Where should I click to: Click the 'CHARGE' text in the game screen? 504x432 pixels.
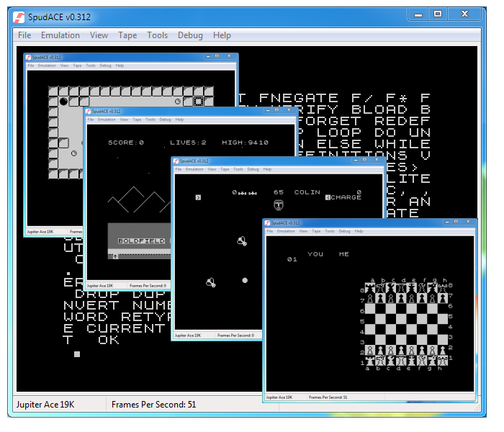pos(346,197)
